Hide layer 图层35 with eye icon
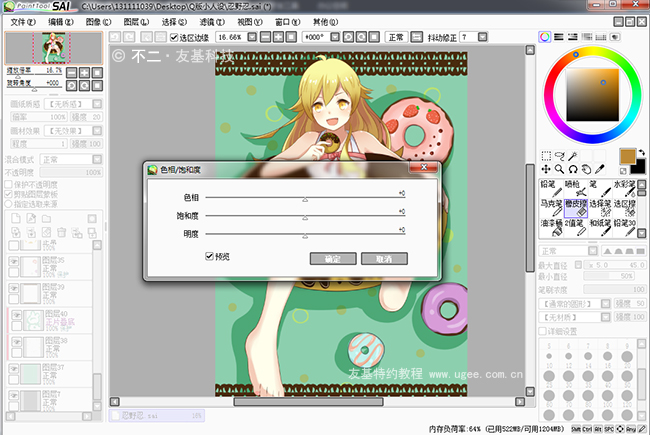Image resolution: width=650 pixels, height=435 pixels. coord(14,262)
